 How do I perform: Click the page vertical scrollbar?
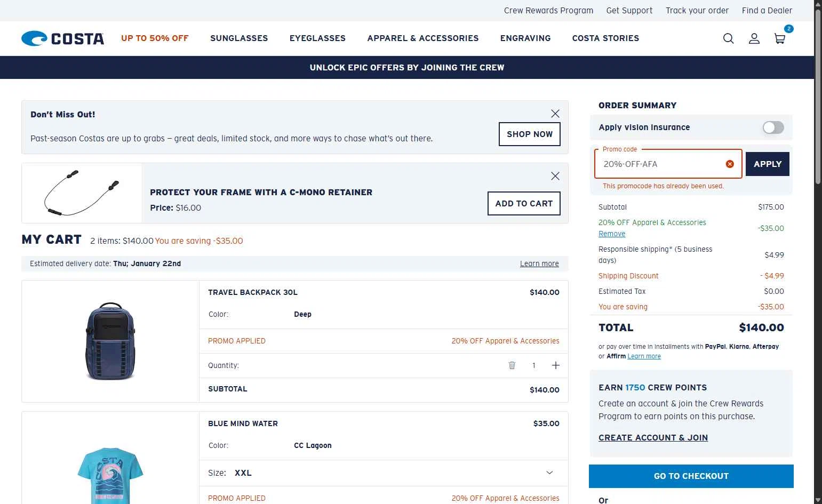[x=818, y=97]
